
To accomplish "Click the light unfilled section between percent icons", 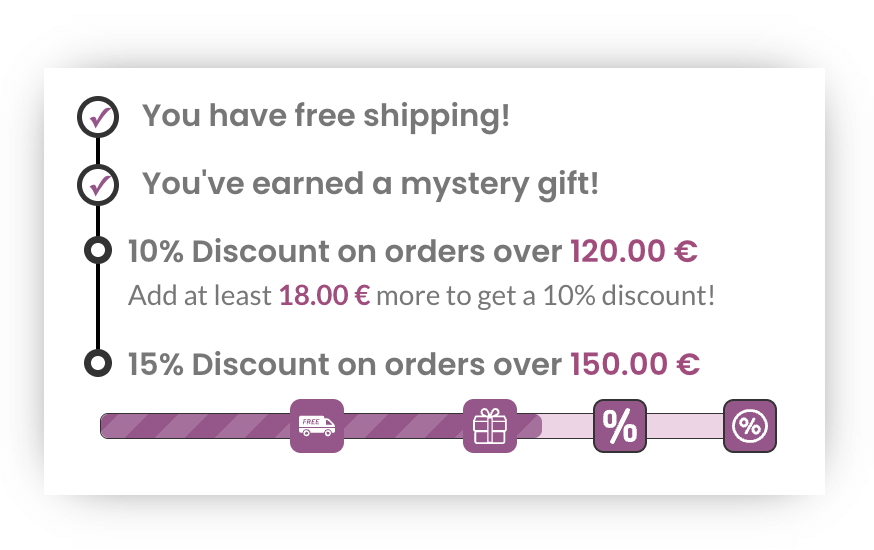I will coord(685,426).
